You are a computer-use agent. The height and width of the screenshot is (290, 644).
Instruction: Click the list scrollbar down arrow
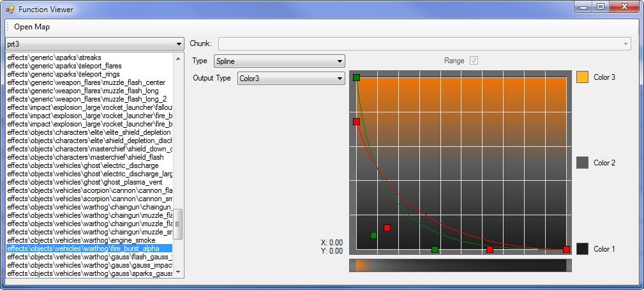pyautogui.click(x=178, y=273)
